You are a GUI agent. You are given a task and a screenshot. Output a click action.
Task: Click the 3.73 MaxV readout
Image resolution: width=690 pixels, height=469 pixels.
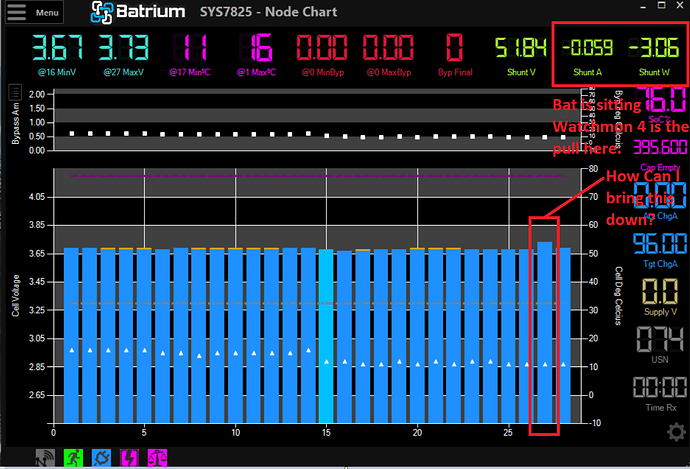124,48
